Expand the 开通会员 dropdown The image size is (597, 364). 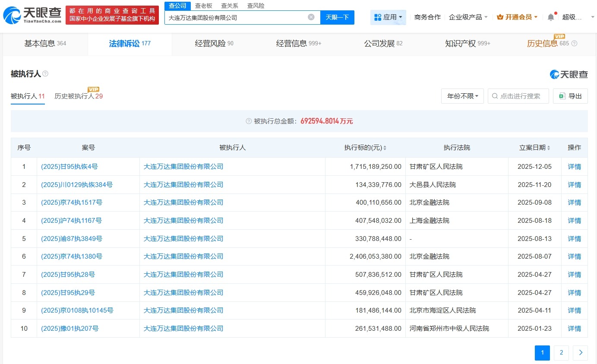point(518,16)
